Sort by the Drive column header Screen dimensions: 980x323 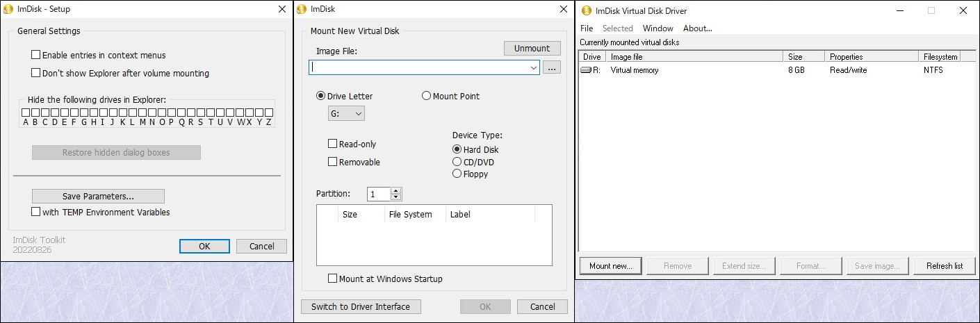click(x=592, y=57)
